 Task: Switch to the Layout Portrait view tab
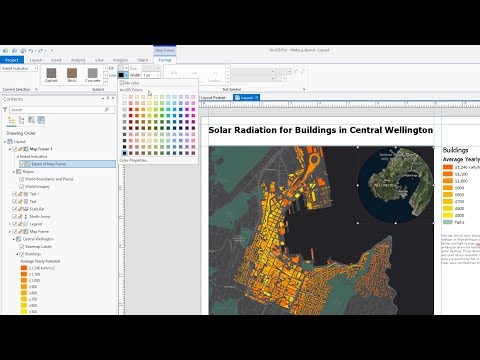(x=213, y=98)
